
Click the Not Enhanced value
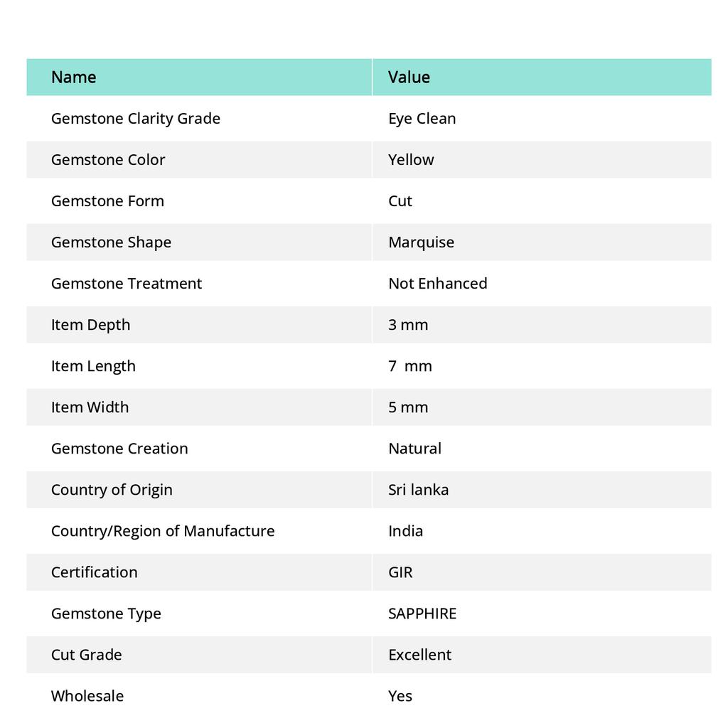point(438,284)
